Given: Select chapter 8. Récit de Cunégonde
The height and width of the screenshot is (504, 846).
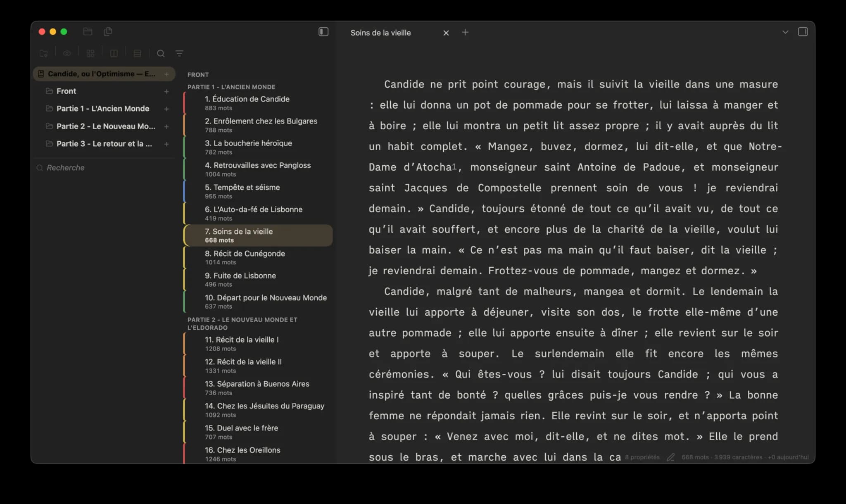Looking at the screenshot, I should pos(258,257).
